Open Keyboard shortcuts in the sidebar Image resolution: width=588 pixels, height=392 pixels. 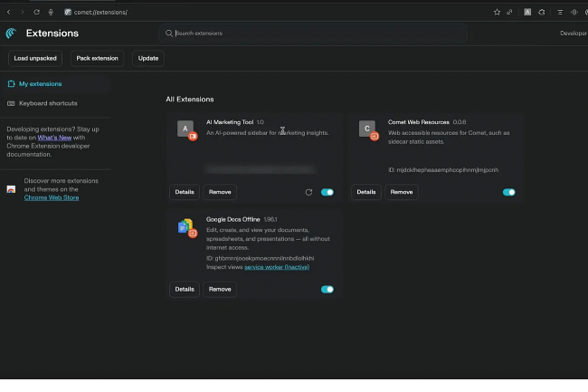tap(47, 103)
